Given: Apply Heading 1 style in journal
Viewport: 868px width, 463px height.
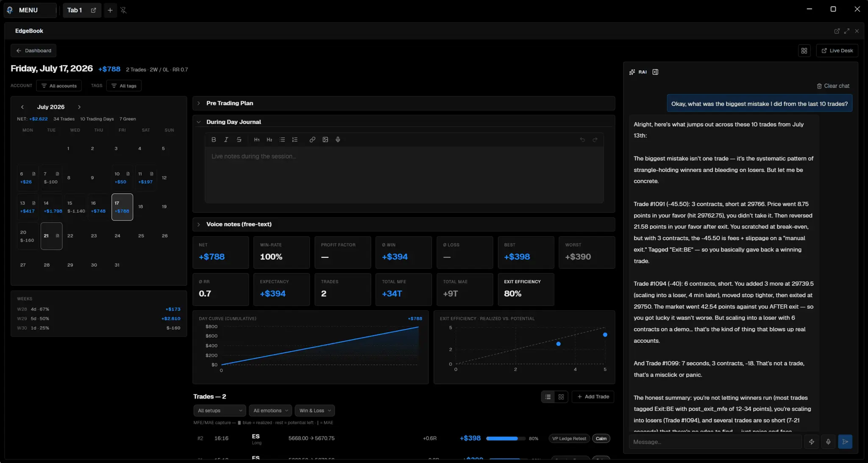Looking at the screenshot, I should [257, 139].
